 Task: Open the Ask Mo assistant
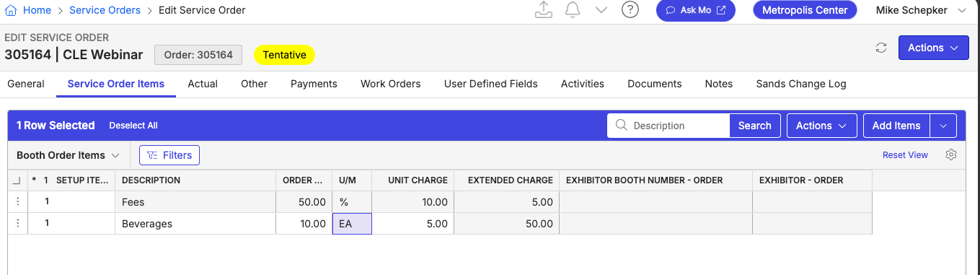point(695,10)
